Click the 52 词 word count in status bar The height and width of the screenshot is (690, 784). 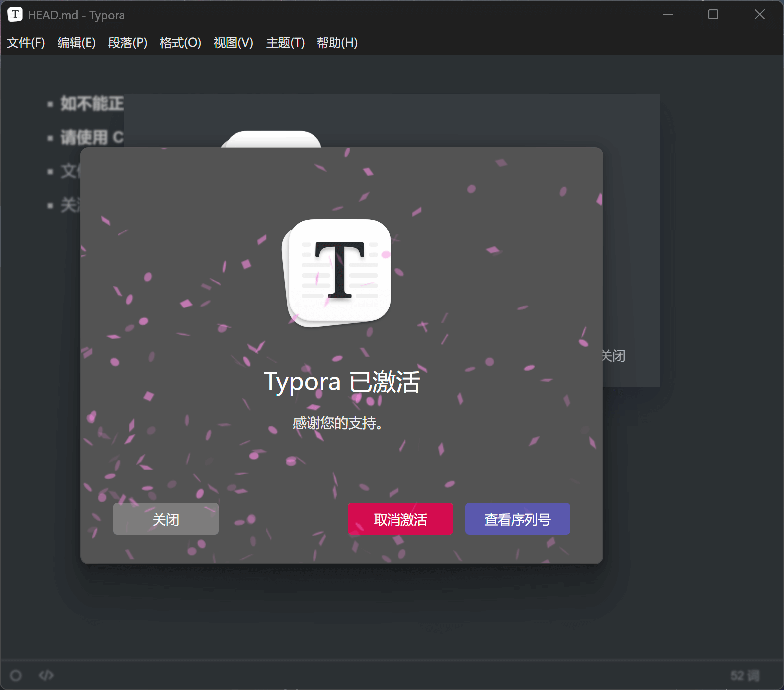coord(745,675)
